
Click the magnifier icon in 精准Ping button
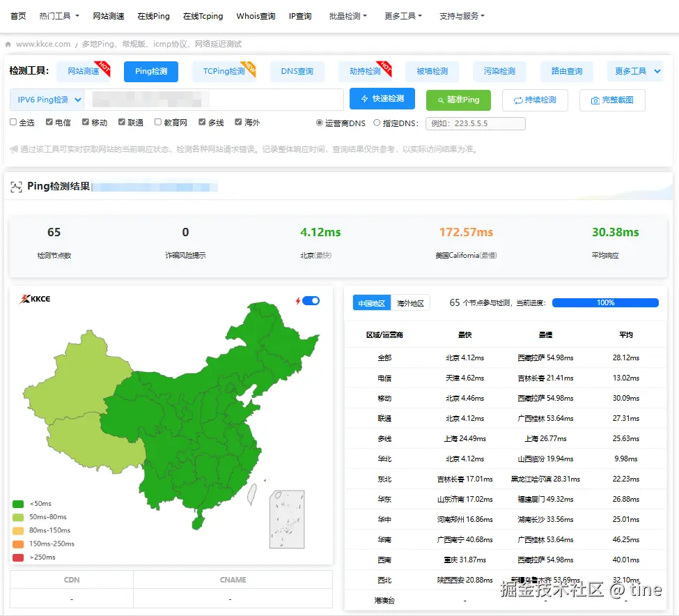pyautogui.click(x=440, y=100)
